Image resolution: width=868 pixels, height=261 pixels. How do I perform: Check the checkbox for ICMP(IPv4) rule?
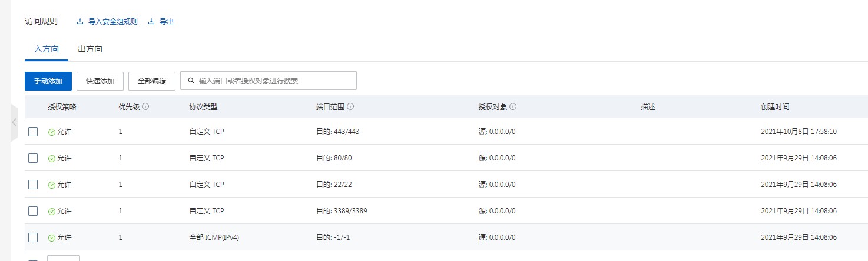point(33,237)
